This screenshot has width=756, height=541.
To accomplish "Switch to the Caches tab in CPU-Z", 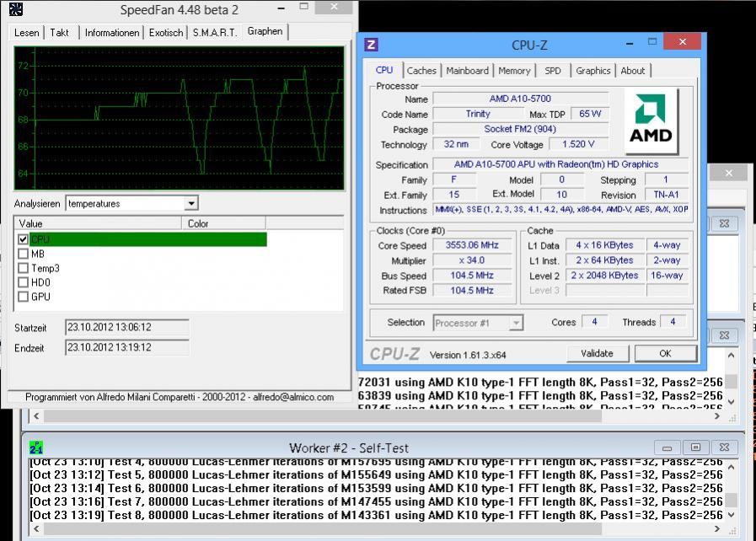I will click(x=421, y=71).
